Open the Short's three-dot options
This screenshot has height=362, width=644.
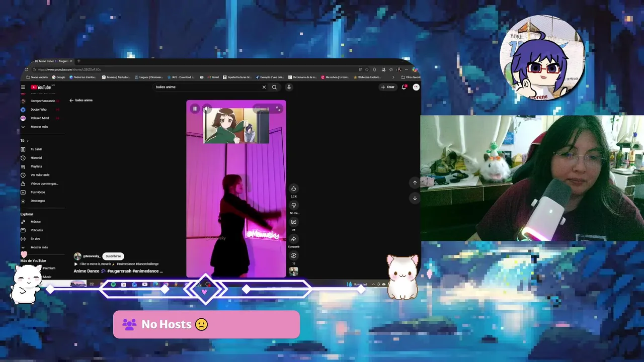point(268,109)
